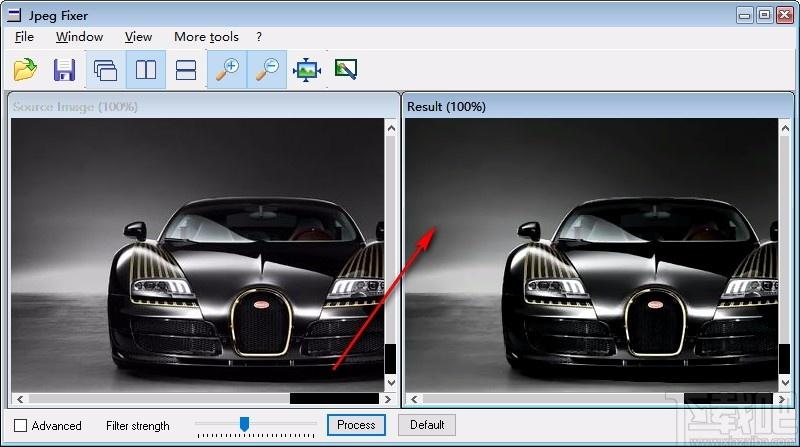Adjust the Filter strength slider handle
The width and height of the screenshot is (800, 447).
click(x=244, y=424)
